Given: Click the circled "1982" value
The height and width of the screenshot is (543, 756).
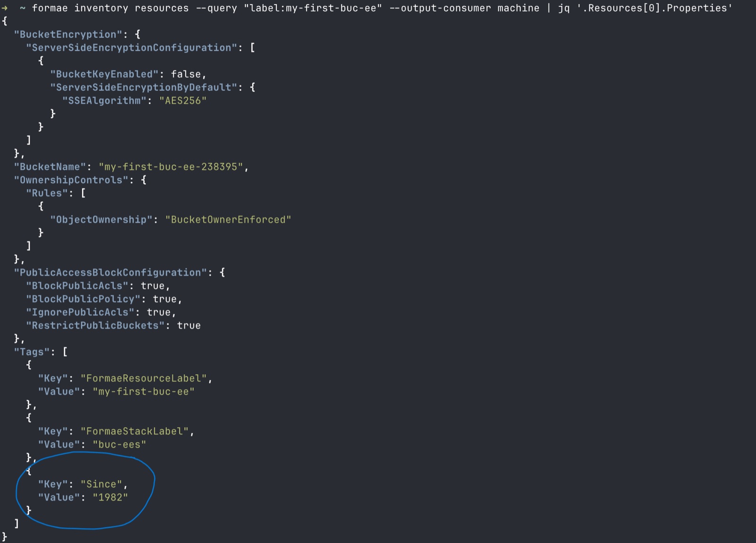Looking at the screenshot, I should pyautogui.click(x=111, y=498).
